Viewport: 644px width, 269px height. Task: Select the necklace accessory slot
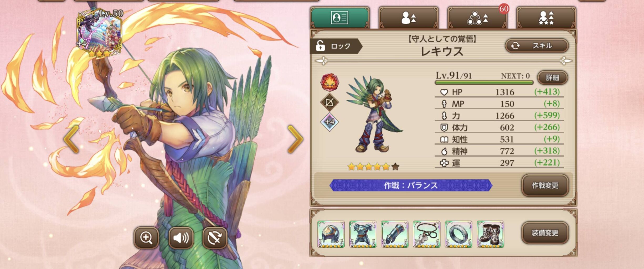click(x=426, y=234)
